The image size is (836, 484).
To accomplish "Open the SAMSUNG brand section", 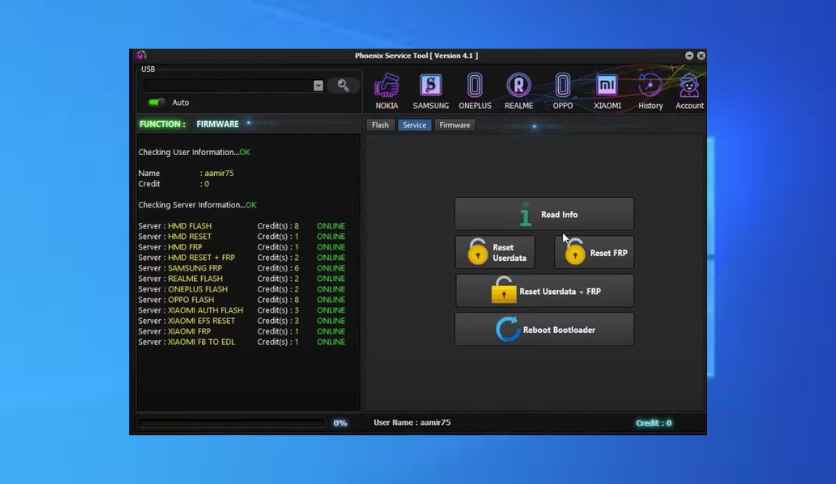I will [431, 91].
